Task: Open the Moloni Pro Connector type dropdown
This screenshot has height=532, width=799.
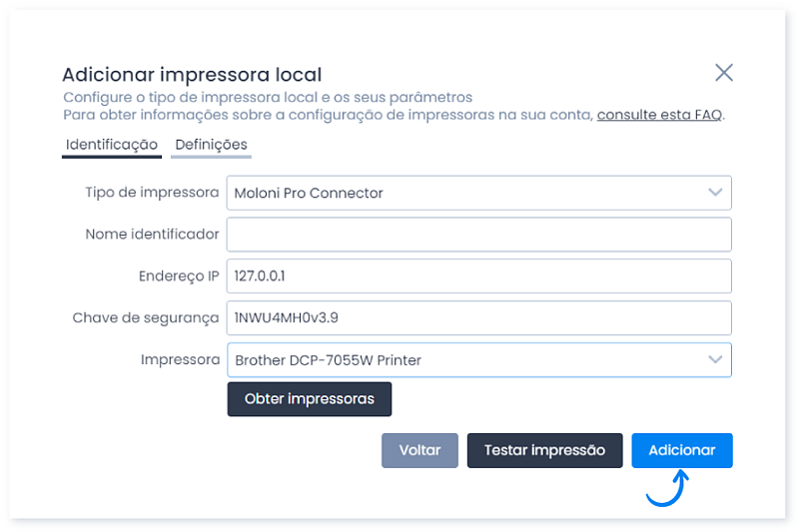Action: coord(479,193)
